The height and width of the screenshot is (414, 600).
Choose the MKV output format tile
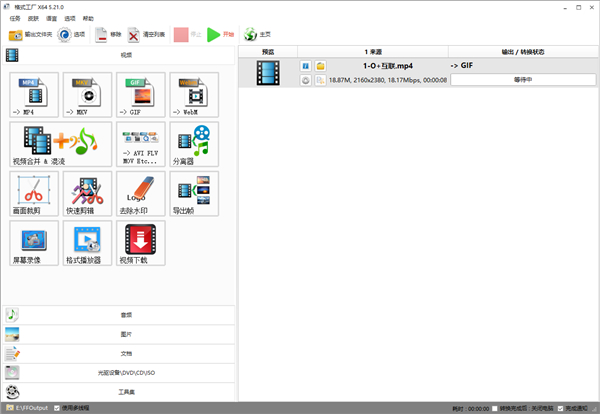click(x=87, y=95)
